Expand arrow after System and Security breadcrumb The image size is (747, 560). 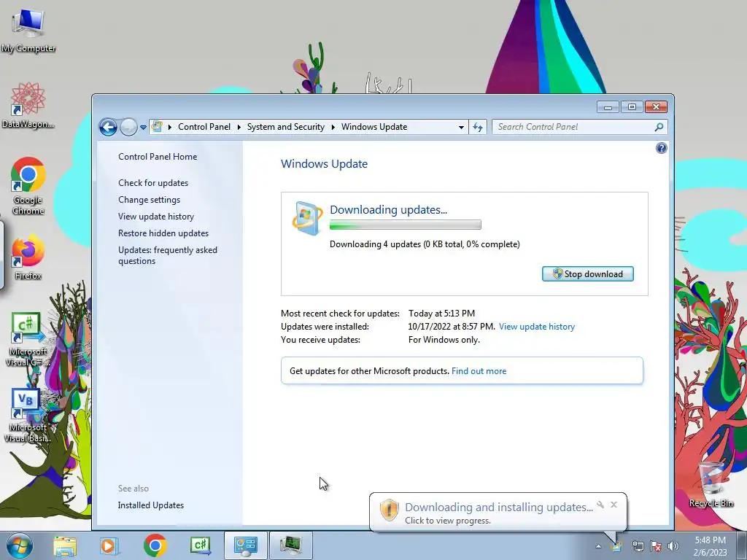point(333,127)
